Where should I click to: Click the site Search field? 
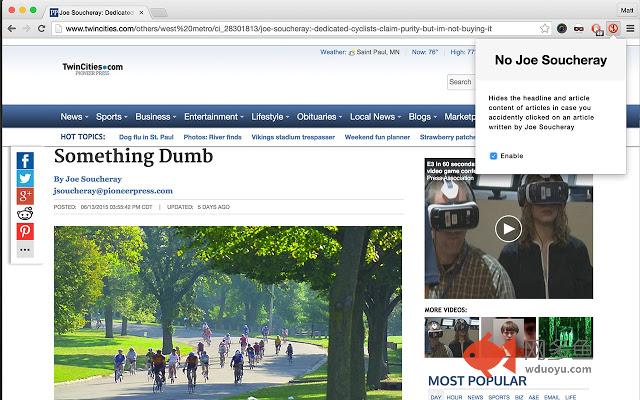point(461,82)
